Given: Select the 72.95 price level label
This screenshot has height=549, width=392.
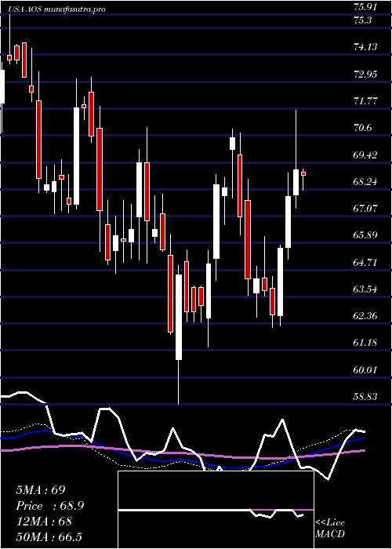Looking at the screenshot, I should pos(365,75).
